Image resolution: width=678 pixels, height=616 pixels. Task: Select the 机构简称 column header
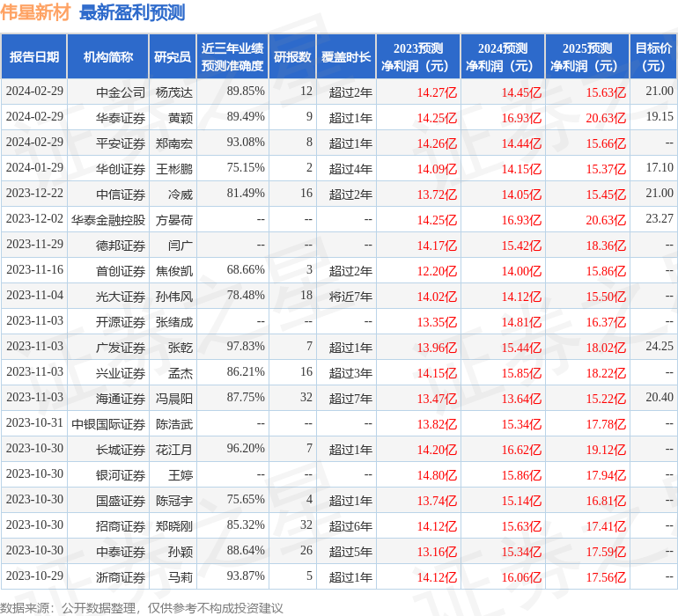click(x=108, y=56)
